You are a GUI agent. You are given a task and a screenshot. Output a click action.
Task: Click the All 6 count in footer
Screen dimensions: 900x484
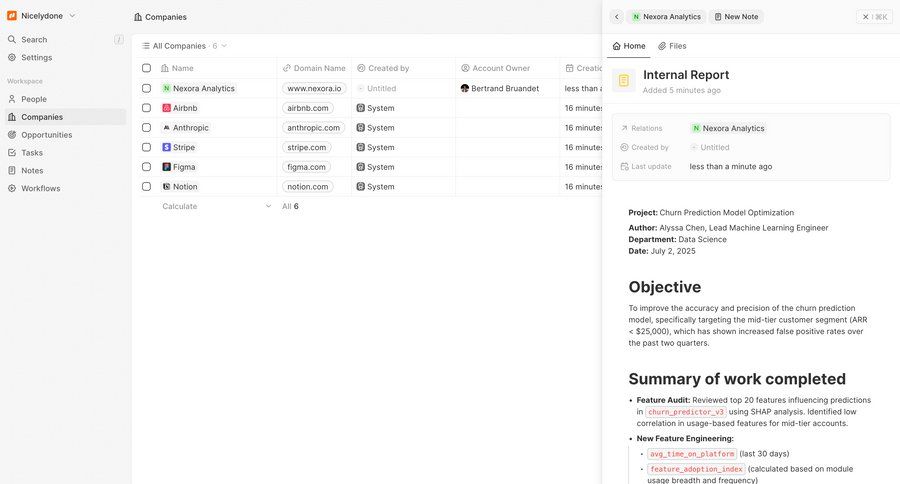click(x=290, y=206)
